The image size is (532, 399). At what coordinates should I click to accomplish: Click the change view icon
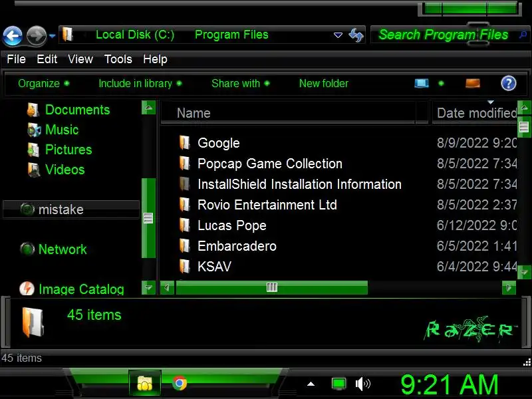(422, 83)
